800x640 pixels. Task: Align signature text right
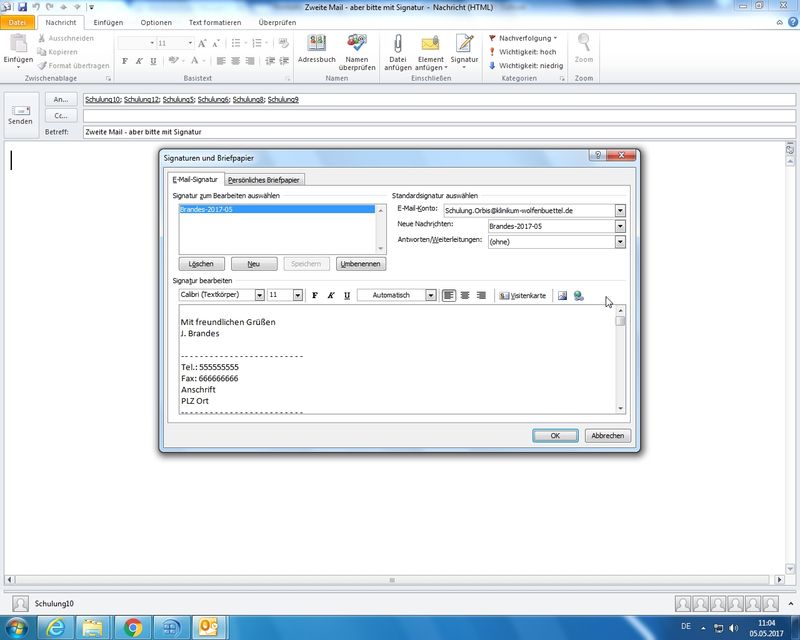tap(481, 296)
